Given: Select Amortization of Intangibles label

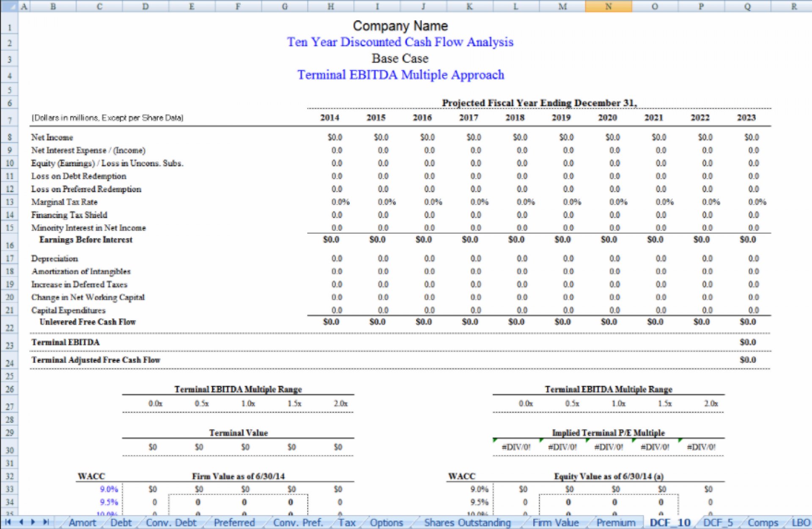Looking at the screenshot, I should [81, 271].
